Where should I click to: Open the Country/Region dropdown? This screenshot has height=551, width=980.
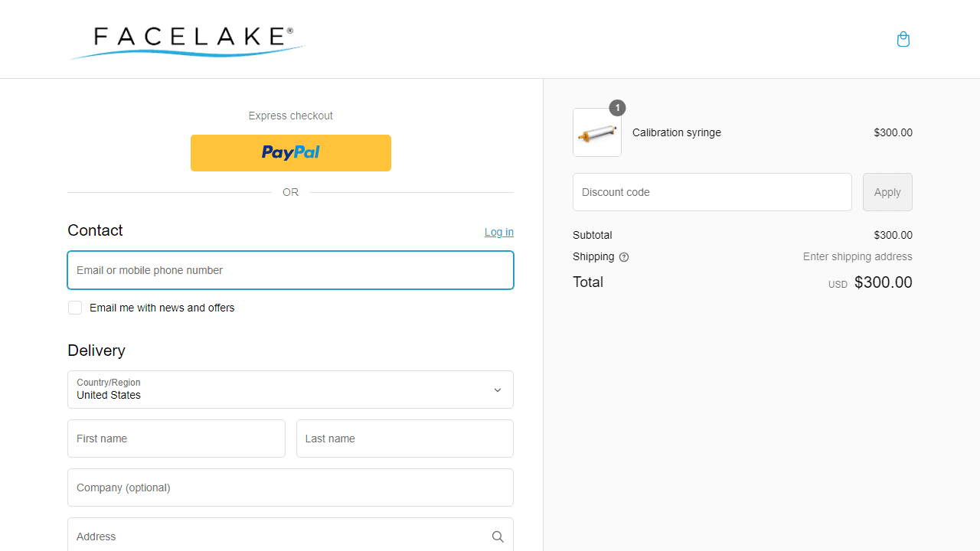click(290, 390)
